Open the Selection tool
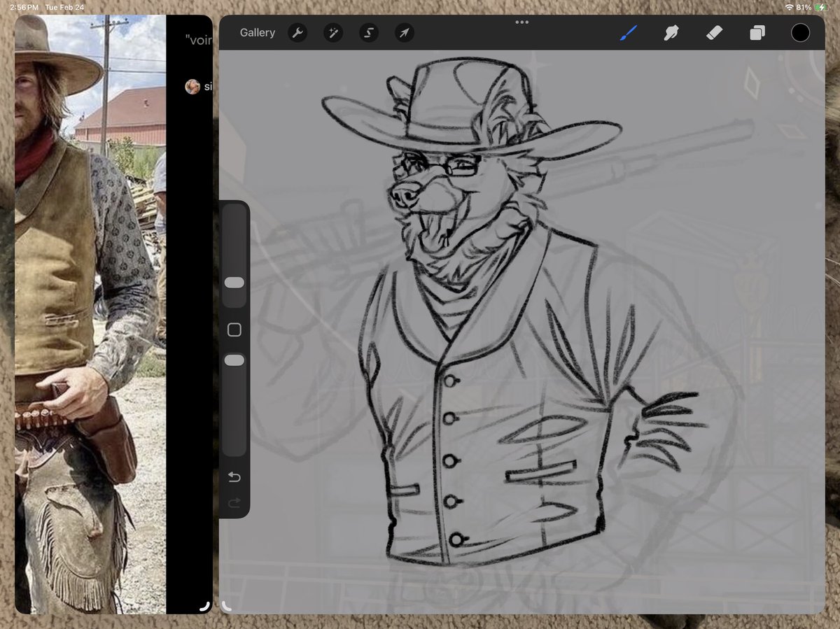The height and width of the screenshot is (629, 840). pos(369,32)
